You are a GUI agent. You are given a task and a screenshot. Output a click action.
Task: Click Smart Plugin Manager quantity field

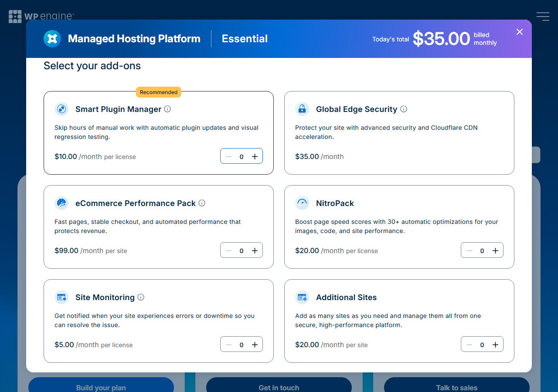(242, 156)
